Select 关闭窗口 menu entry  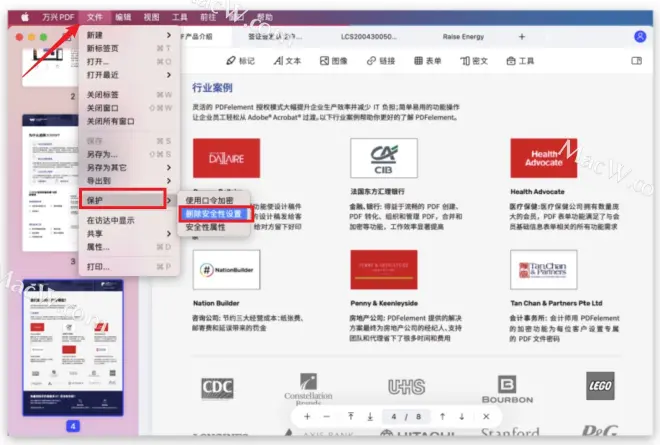(129, 108)
